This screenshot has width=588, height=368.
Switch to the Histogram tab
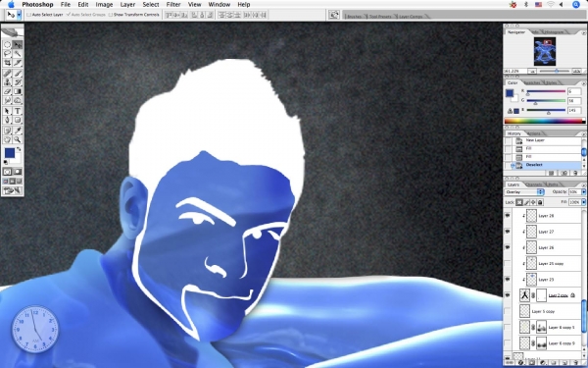(554, 32)
